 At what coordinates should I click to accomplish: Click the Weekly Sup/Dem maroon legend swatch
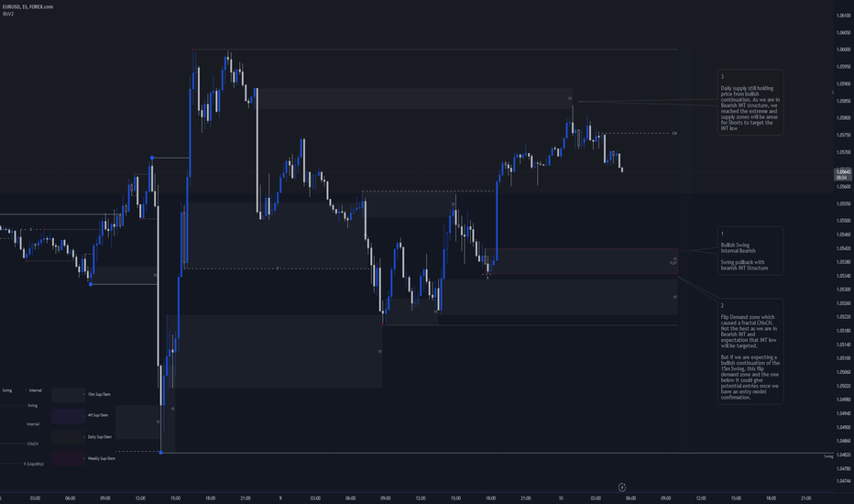(68, 458)
